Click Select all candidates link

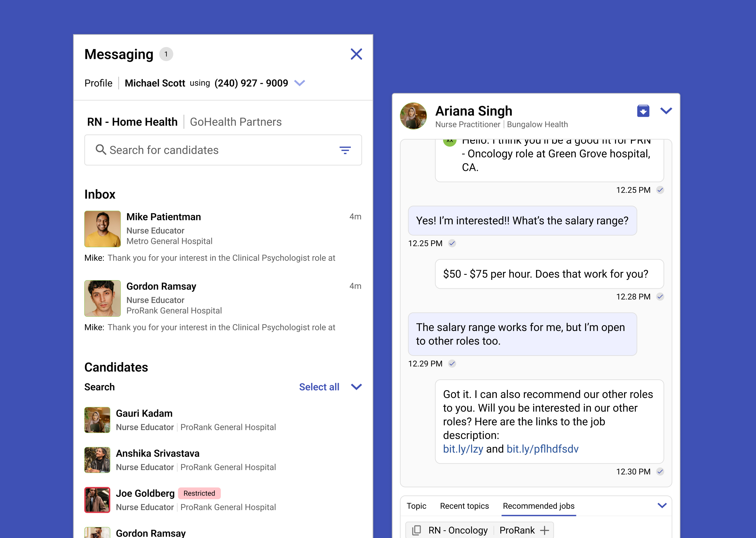(319, 387)
